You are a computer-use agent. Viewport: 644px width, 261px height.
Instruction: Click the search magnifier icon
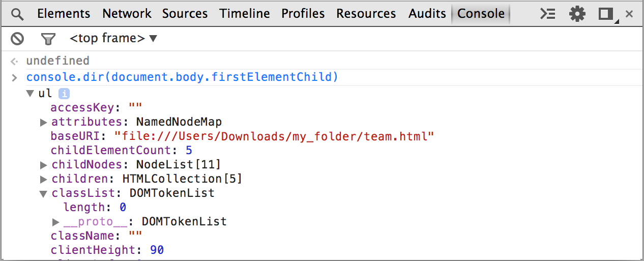17,14
